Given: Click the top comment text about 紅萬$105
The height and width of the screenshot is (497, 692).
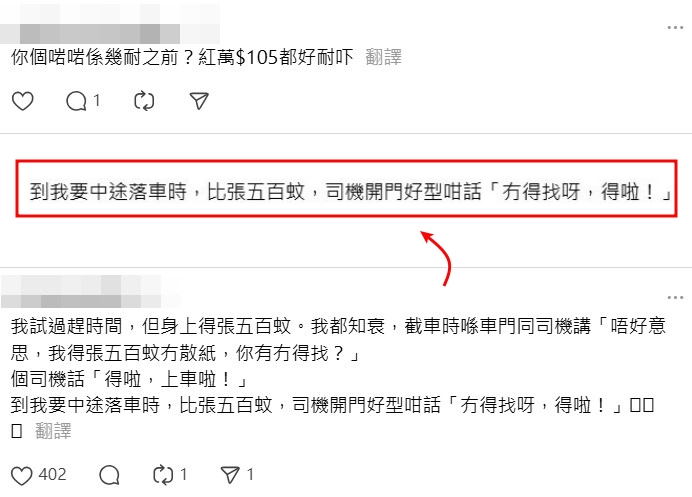Looking at the screenshot, I should 182,57.
